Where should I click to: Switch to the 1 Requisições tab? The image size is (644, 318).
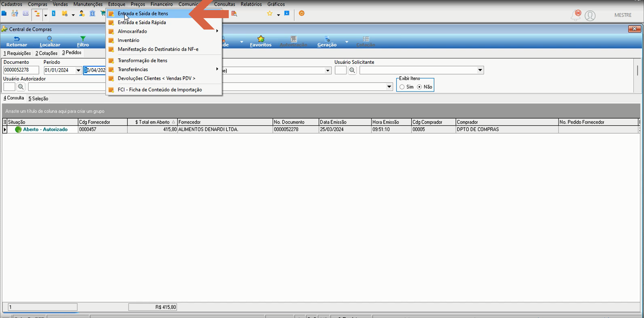[x=17, y=53]
